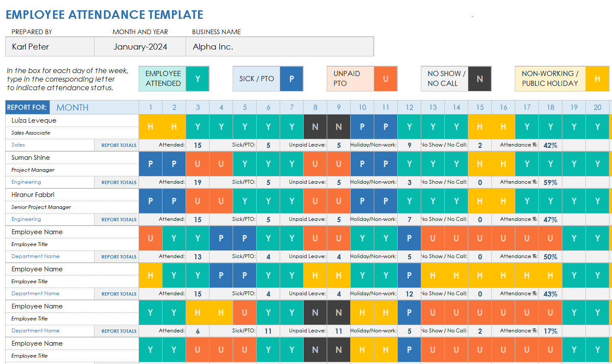
Task: Select the REPORT FOR header cell
Action: pyautogui.click(x=27, y=107)
